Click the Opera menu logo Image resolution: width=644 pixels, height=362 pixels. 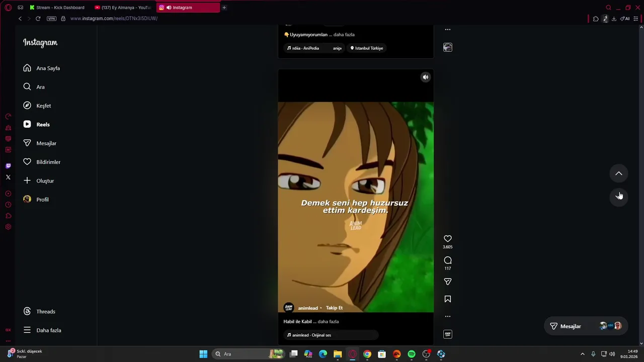coord(8,8)
